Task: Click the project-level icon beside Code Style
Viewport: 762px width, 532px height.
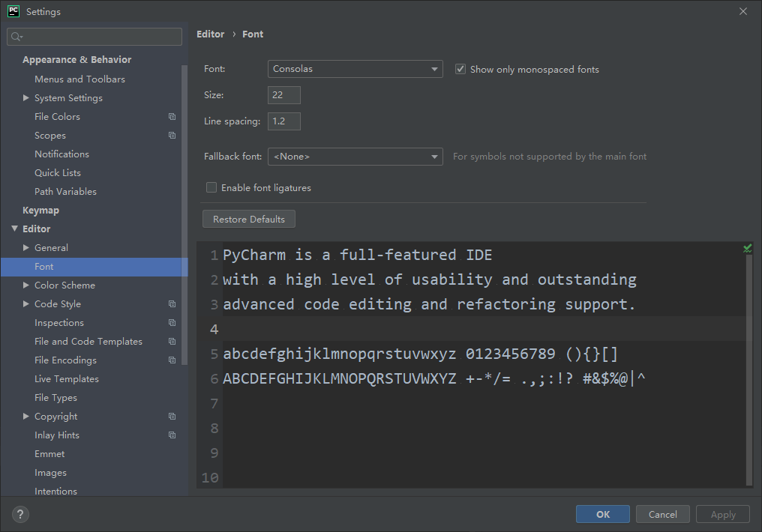Action: [172, 304]
